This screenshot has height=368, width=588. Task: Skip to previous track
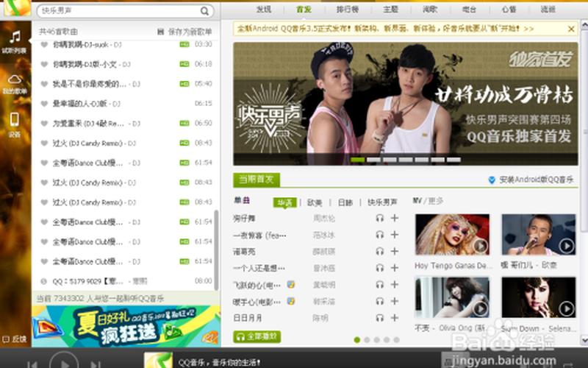click(x=32, y=364)
